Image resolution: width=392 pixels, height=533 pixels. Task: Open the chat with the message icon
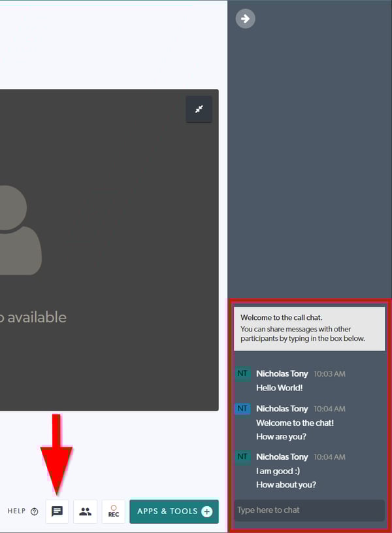(x=57, y=511)
